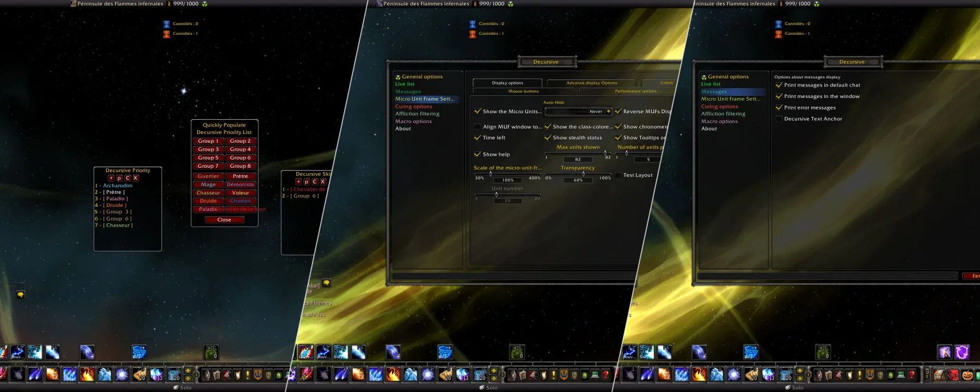Select 'Curing options' in middle Decursive window
The width and height of the screenshot is (980, 392).
pos(413,106)
